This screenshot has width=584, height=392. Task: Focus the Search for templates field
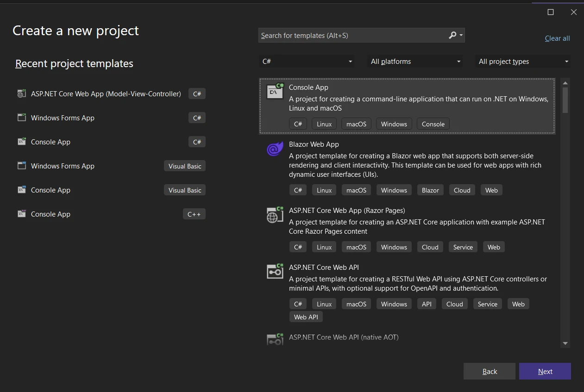(352, 36)
